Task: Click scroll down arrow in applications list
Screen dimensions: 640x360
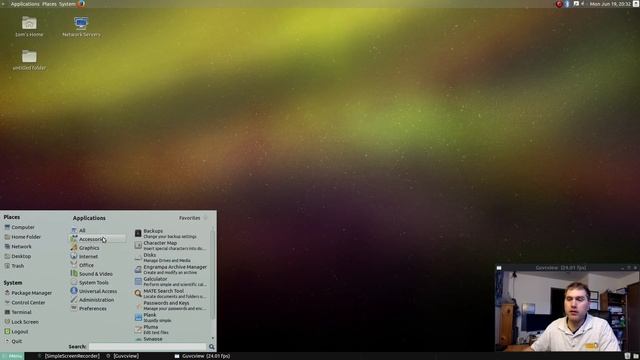Action: coord(212,338)
